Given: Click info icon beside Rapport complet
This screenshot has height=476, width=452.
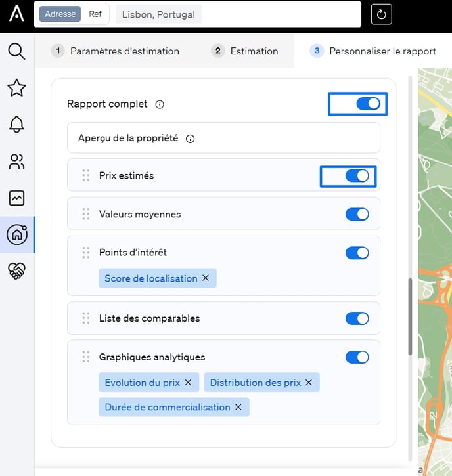Looking at the screenshot, I should [x=160, y=104].
